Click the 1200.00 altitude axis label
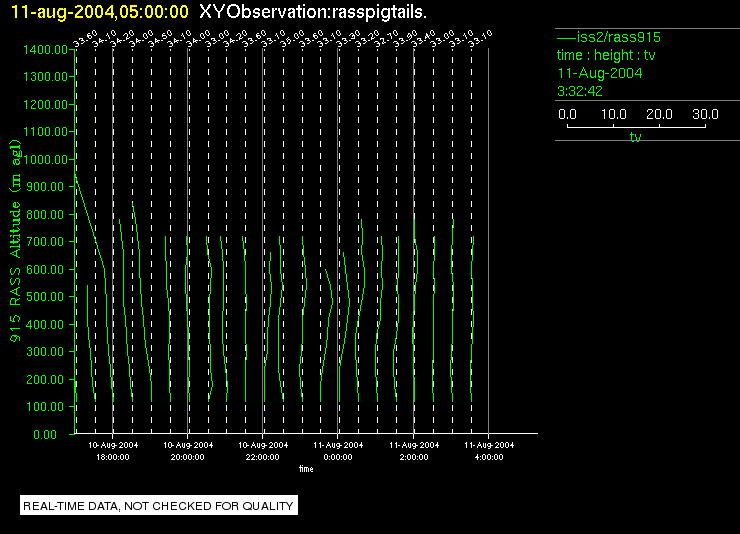The width and height of the screenshot is (740, 534). pyautogui.click(x=45, y=104)
